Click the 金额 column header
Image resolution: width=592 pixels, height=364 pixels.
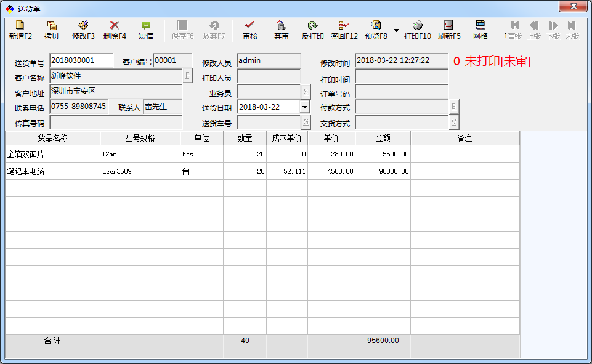point(383,138)
